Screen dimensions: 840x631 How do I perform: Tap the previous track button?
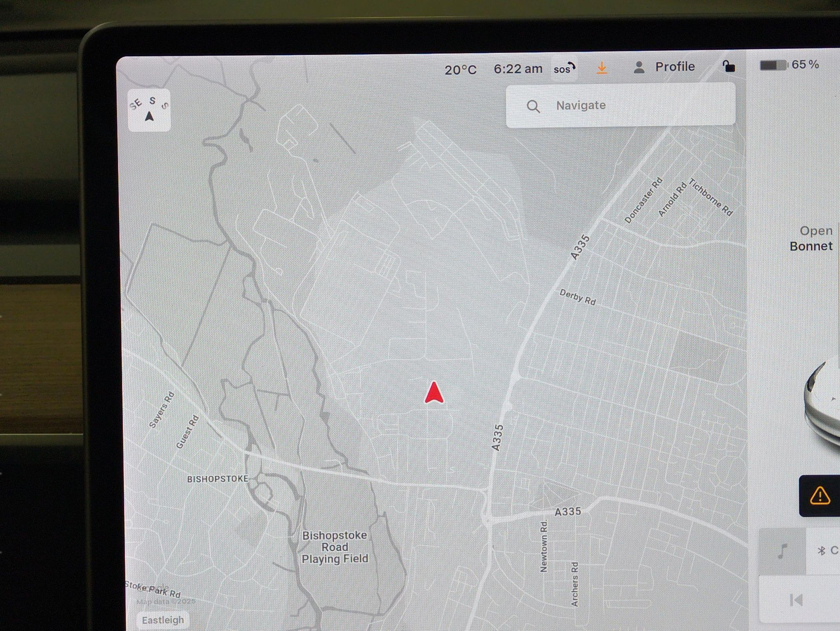(796, 600)
